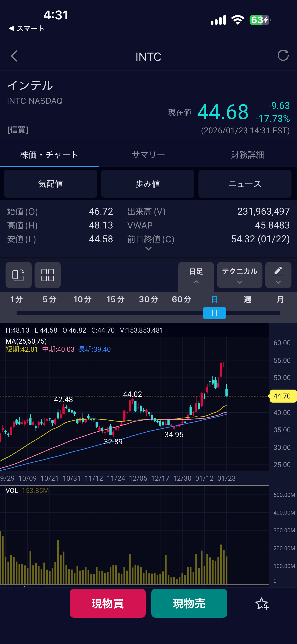
Task: Return to スマート app in status bar
Action: click(26, 29)
